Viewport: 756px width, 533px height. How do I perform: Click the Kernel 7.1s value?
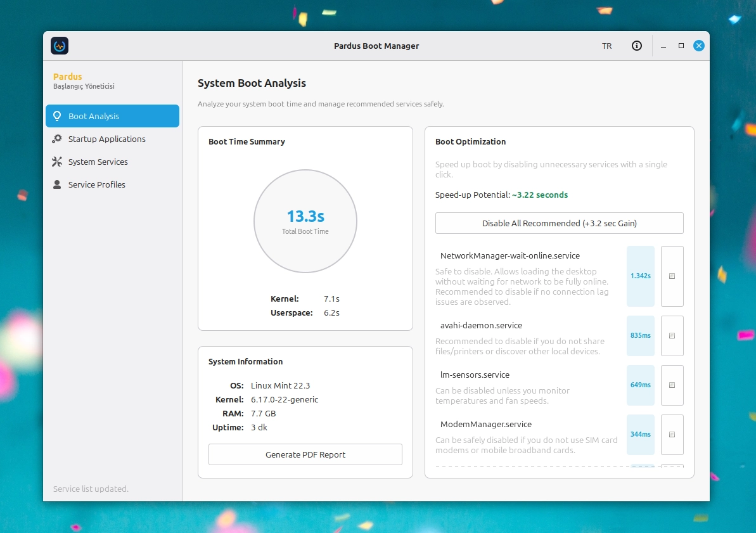pyautogui.click(x=331, y=299)
